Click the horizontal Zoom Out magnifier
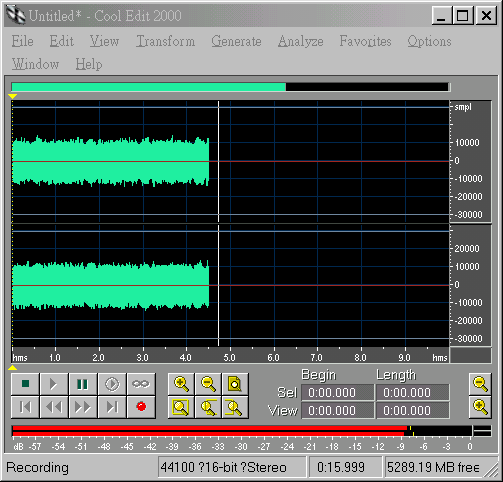The height and width of the screenshot is (482, 503). tap(208, 384)
